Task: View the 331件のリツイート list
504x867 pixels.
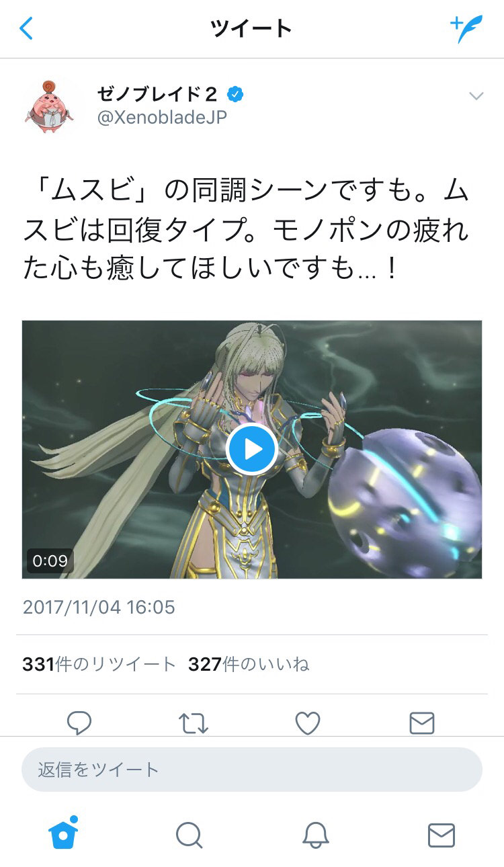Action: tap(99, 665)
